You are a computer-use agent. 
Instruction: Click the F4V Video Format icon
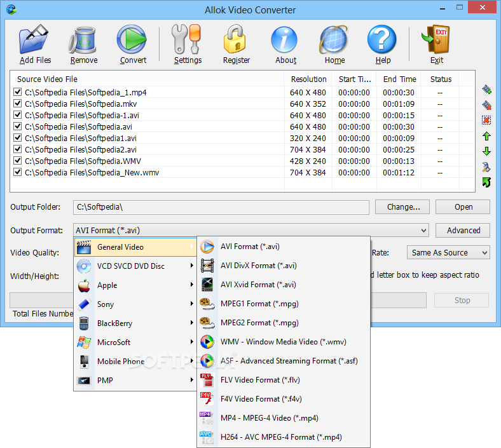(x=207, y=399)
